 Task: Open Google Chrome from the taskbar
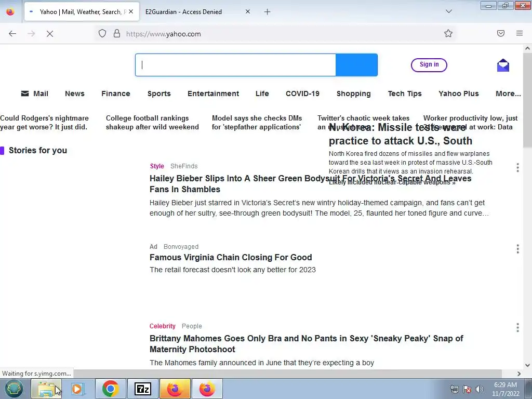tap(110, 389)
